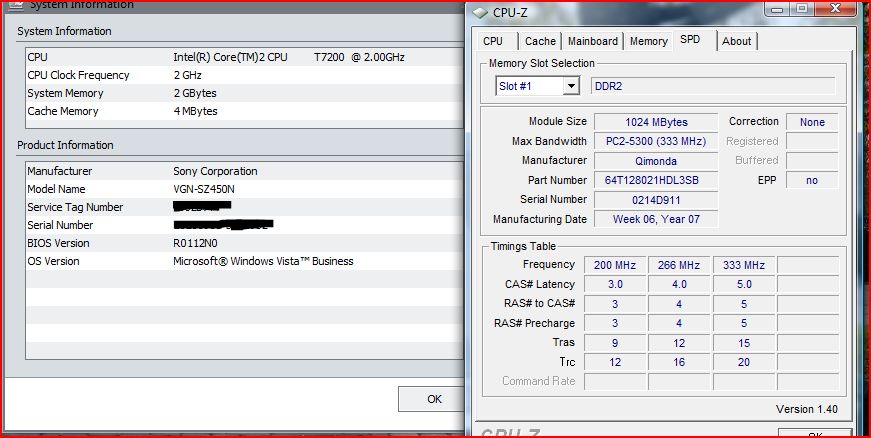
Task: Switch to the Memory tab
Action: (648, 41)
